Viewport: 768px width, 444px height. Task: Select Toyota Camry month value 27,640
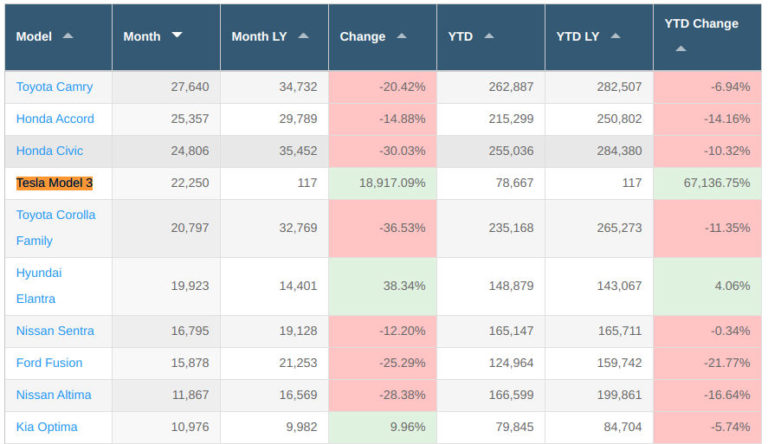coord(190,87)
